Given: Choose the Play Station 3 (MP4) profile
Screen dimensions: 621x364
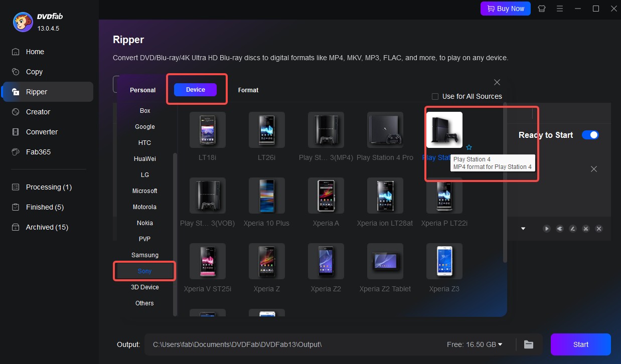Looking at the screenshot, I should (x=326, y=130).
